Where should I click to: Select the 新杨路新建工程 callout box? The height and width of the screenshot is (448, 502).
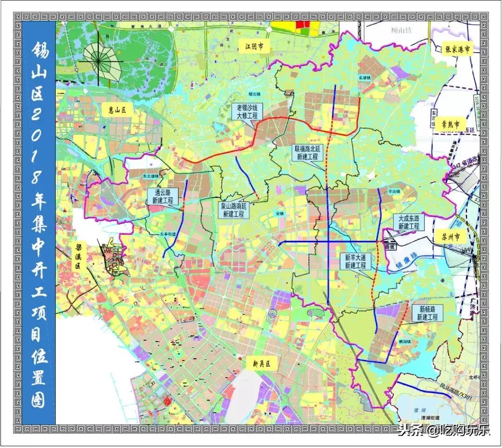point(427,313)
